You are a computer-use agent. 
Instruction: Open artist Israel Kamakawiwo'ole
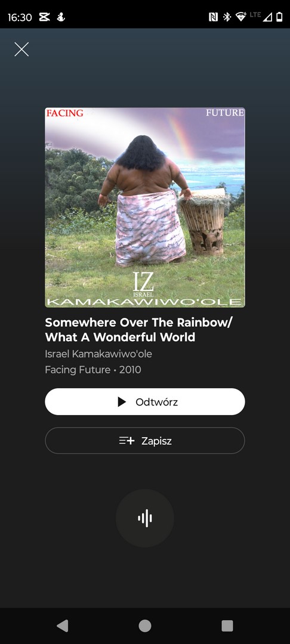98,354
